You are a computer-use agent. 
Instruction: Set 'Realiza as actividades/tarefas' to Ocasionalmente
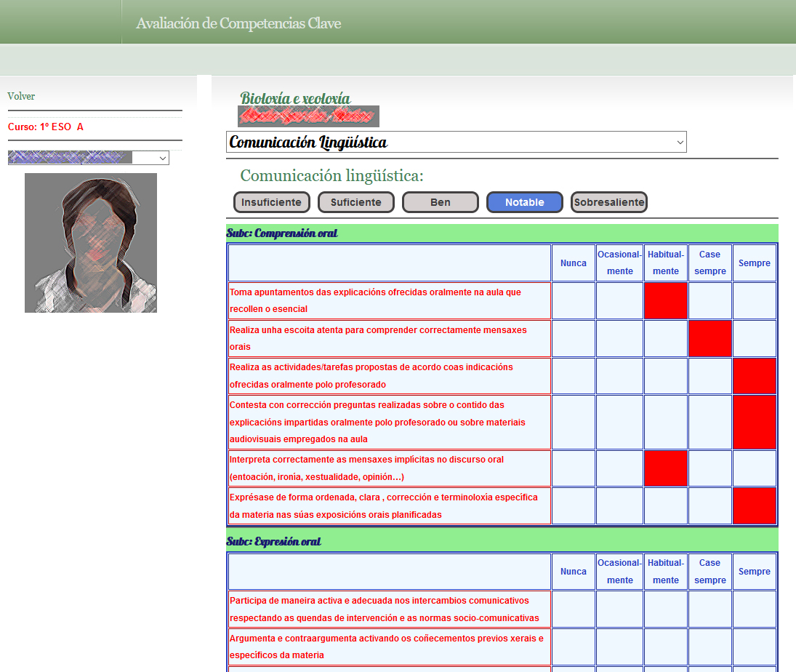click(619, 376)
